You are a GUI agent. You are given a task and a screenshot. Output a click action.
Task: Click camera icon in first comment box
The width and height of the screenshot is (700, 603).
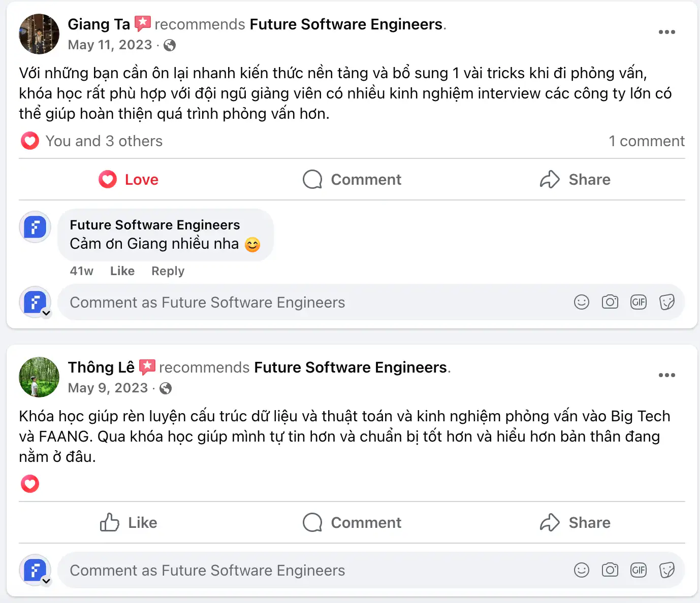pyautogui.click(x=610, y=303)
